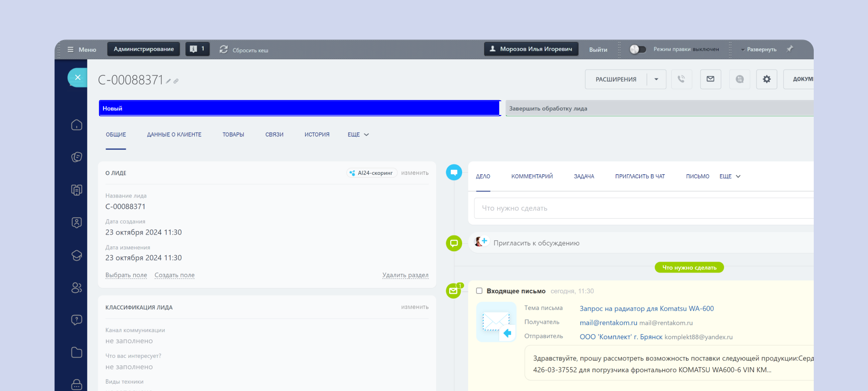
Task: Expand the РАСШИРЕНИЯ dropdown arrow
Action: tap(656, 79)
